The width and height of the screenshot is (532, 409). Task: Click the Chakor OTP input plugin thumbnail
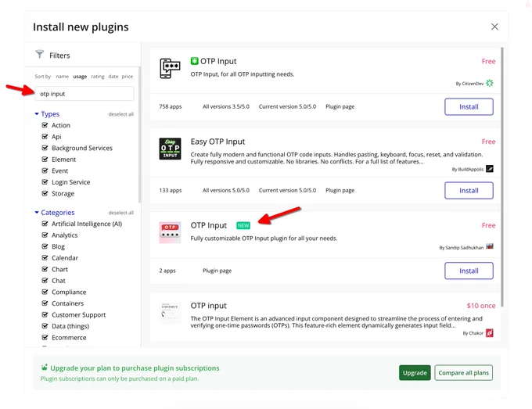coord(170,313)
